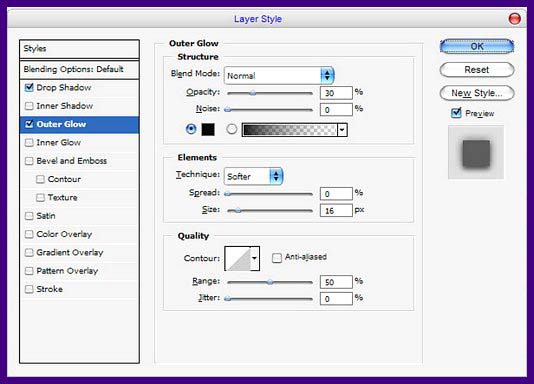Viewport: 534px width, 384px height.
Task: Enable the Texture sub-option checkbox
Action: [40, 198]
